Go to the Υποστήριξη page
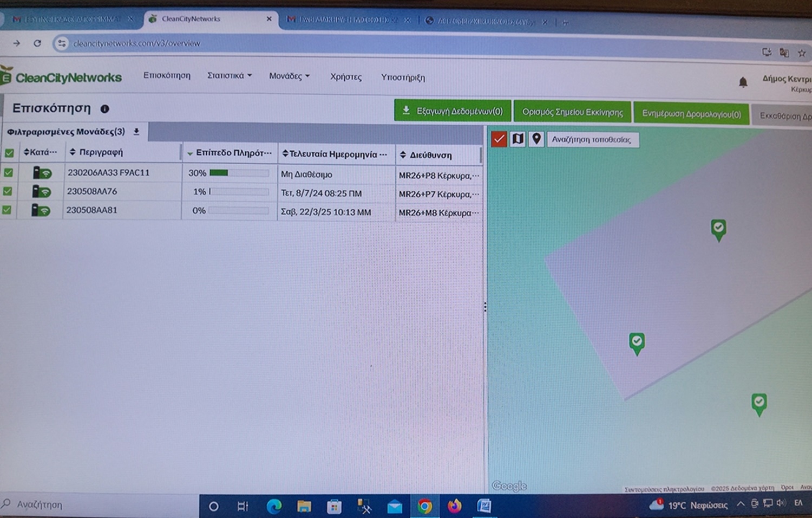The height and width of the screenshot is (518, 812). [x=403, y=77]
